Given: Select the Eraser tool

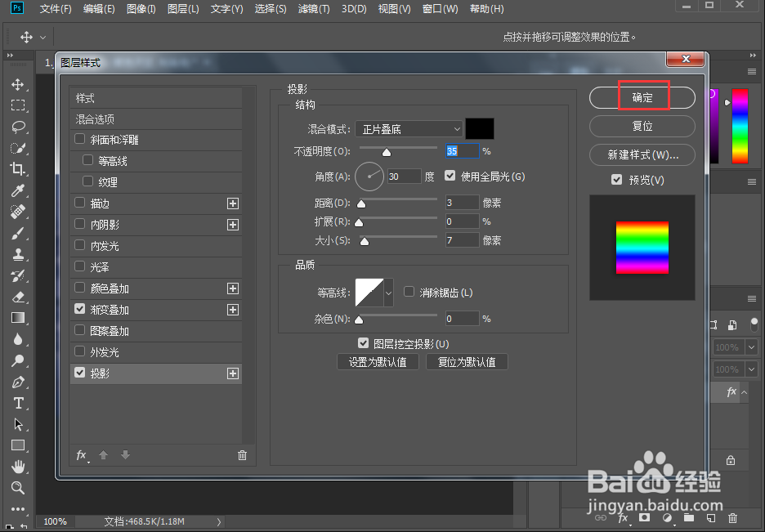Looking at the screenshot, I should [18, 297].
